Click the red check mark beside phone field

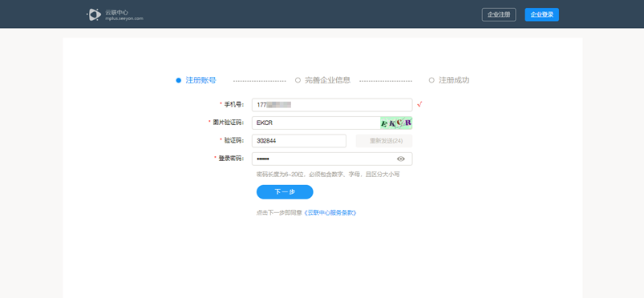[x=419, y=105]
